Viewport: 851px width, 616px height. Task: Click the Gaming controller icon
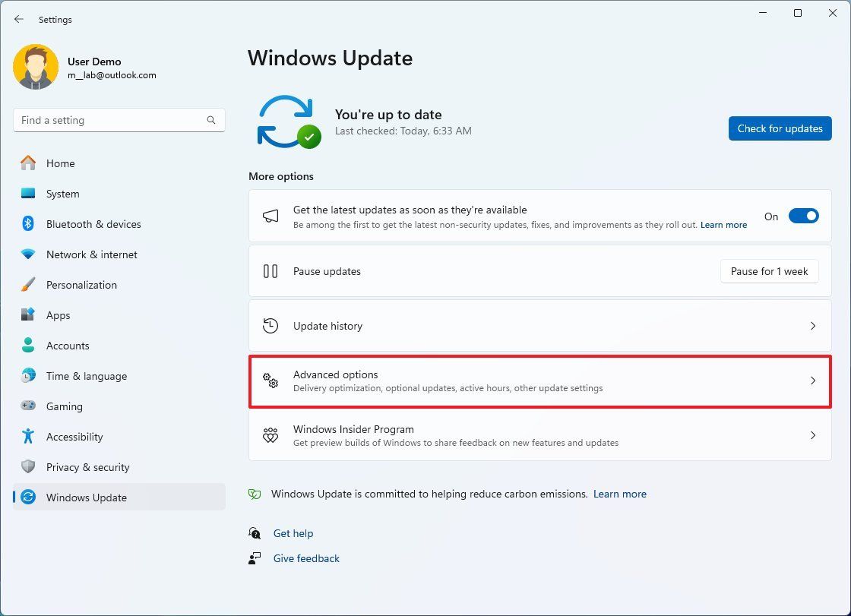28,406
